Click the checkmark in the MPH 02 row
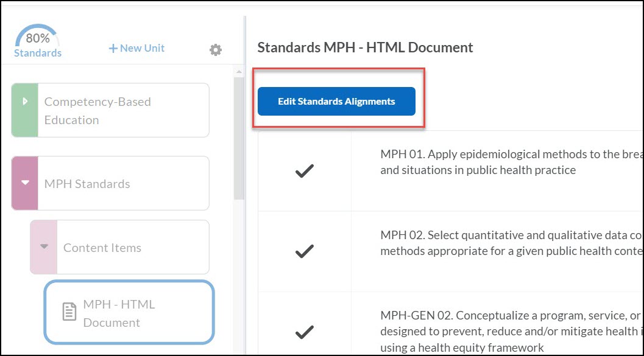The width and height of the screenshot is (644, 356). click(x=305, y=251)
